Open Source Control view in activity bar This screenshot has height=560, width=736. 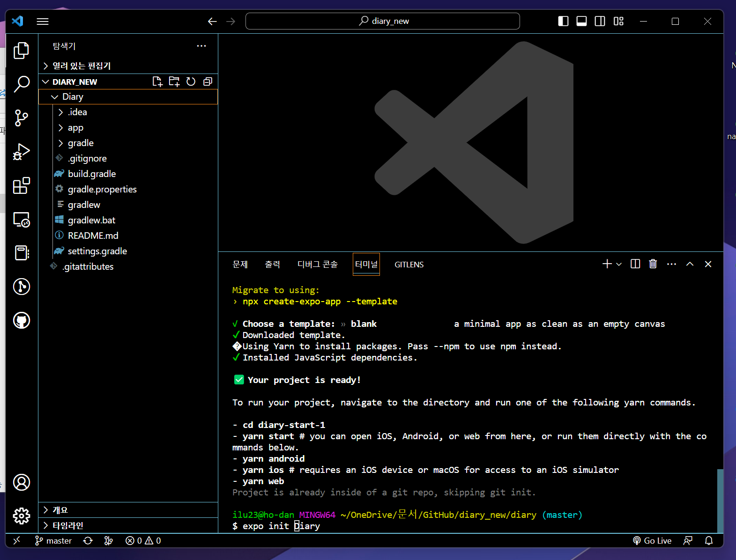tap(22, 118)
